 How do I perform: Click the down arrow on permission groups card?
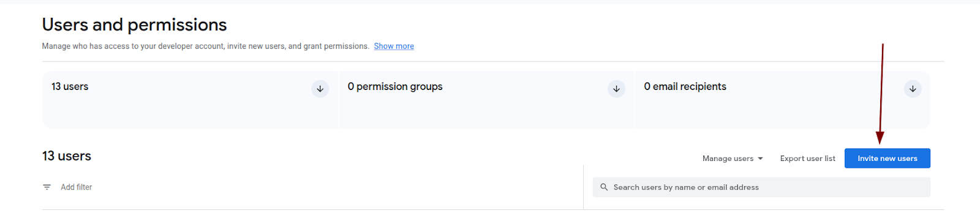tap(616, 89)
